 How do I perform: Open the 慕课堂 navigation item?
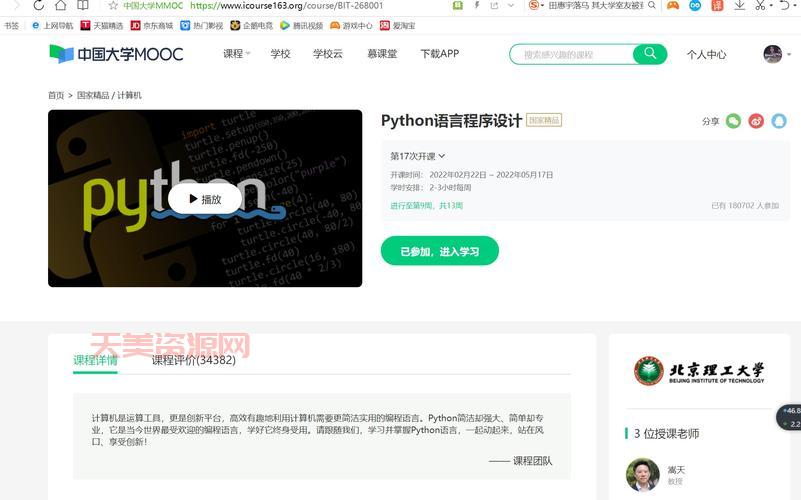(382, 54)
